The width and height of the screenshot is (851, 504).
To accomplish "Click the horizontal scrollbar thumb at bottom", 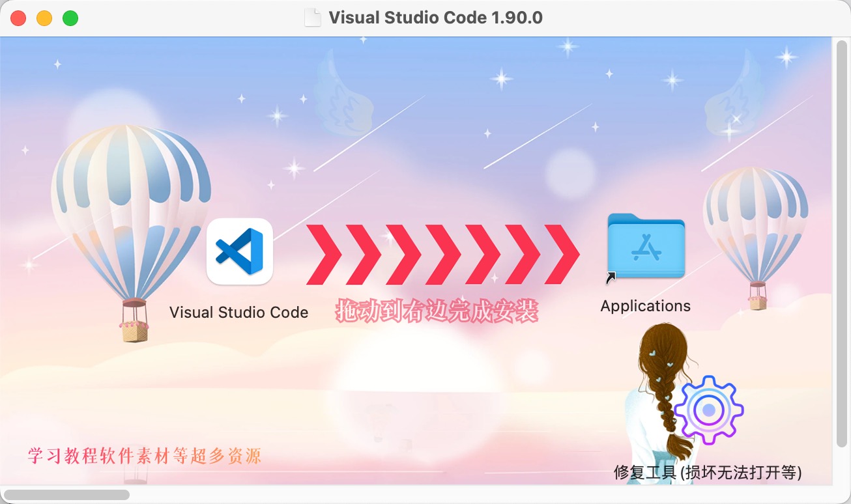I will pos(66,495).
